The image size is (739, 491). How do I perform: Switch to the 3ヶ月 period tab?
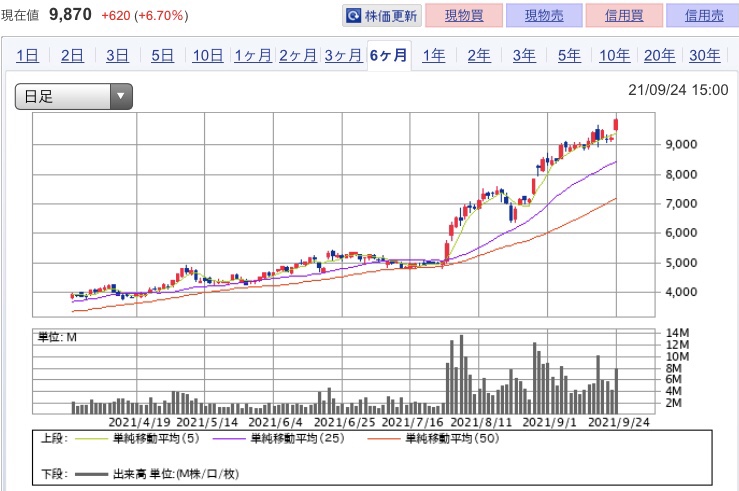343,56
